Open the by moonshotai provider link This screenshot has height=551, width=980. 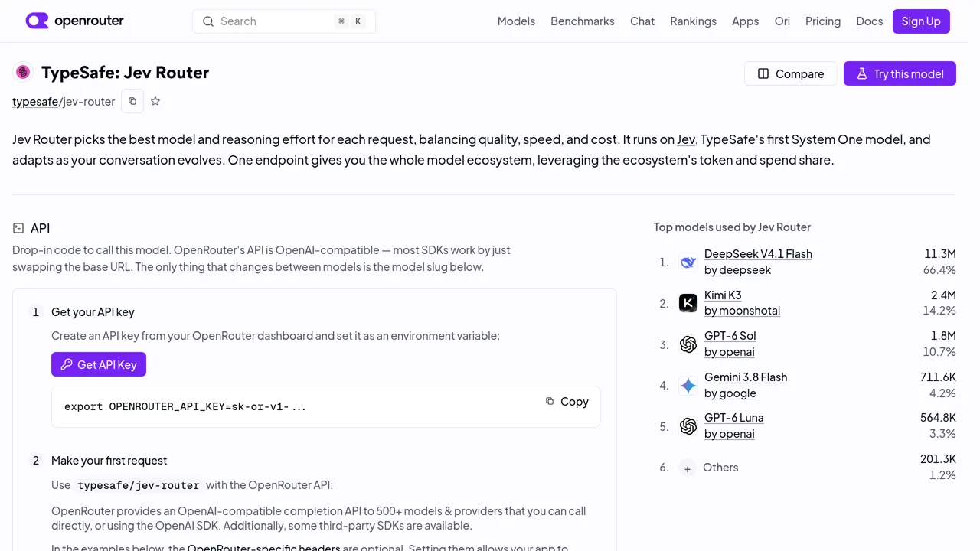(742, 311)
